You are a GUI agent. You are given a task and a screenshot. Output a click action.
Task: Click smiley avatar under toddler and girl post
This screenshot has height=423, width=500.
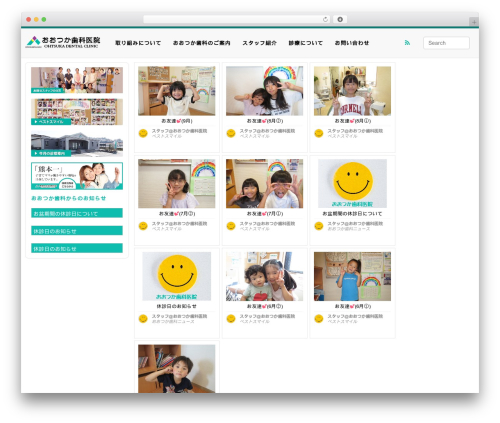click(231, 319)
